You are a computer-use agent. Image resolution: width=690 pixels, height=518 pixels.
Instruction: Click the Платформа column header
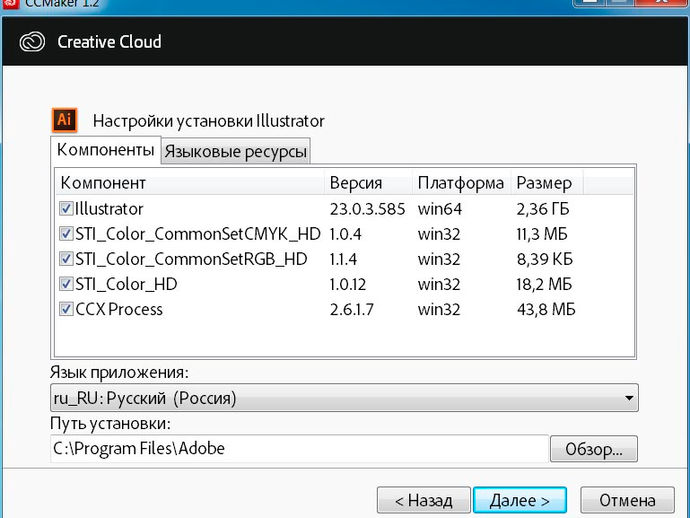(x=462, y=183)
